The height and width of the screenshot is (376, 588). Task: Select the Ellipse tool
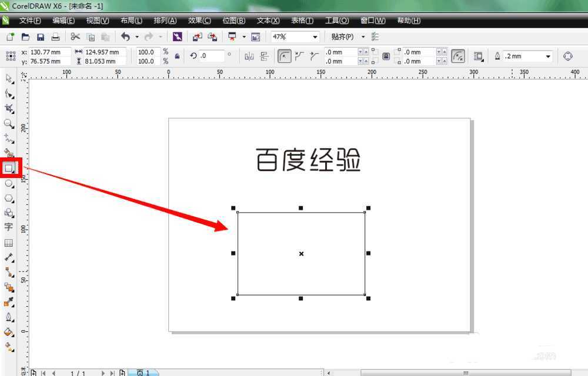[9, 183]
